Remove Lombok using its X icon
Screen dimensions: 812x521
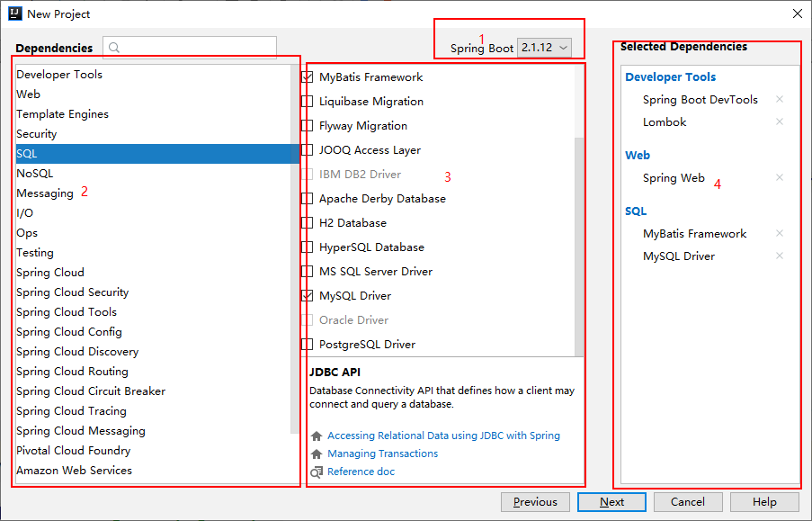click(780, 121)
